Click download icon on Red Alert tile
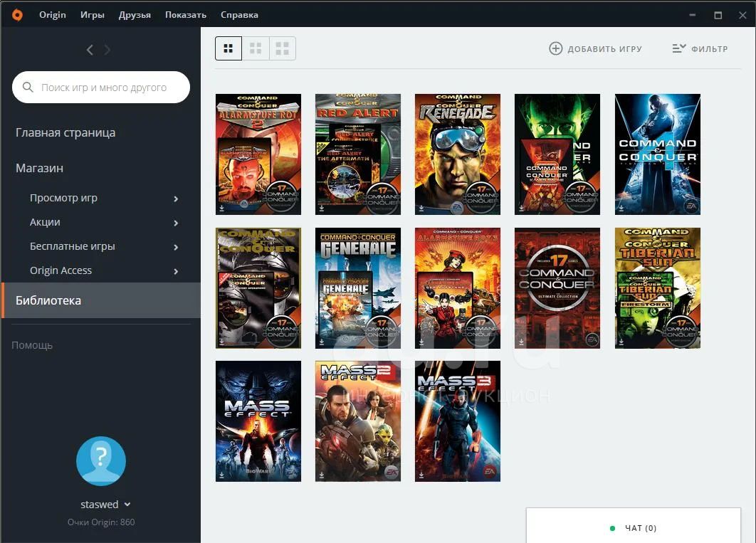 pyautogui.click(x=322, y=208)
